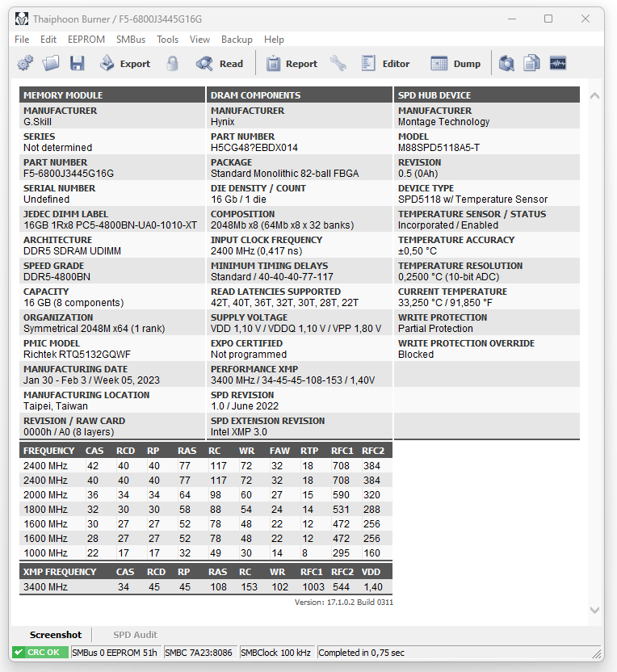Image resolution: width=617 pixels, height=672 pixels.
Task: Click the 1800 MHz frequency table row
Action: pyautogui.click(x=206, y=510)
